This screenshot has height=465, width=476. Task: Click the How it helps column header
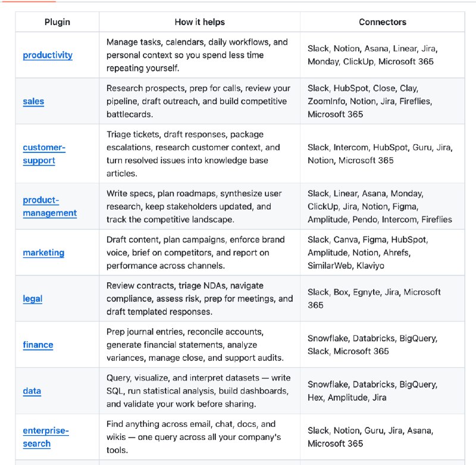(x=199, y=22)
